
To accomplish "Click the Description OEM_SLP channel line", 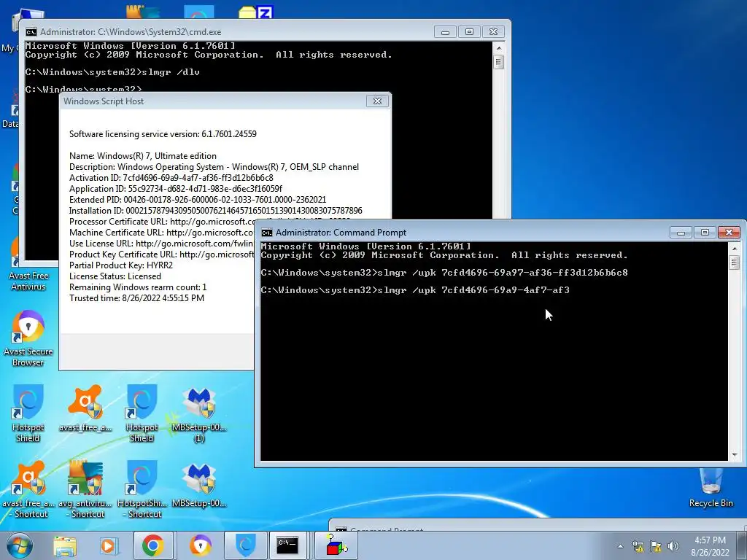I will pos(214,167).
